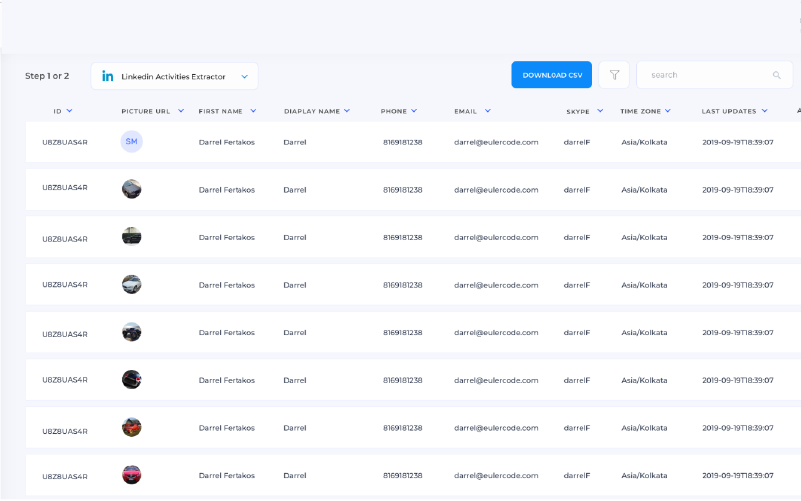
Task: Select ID U8Z8UAS4R in the last row
Action: [65, 476]
